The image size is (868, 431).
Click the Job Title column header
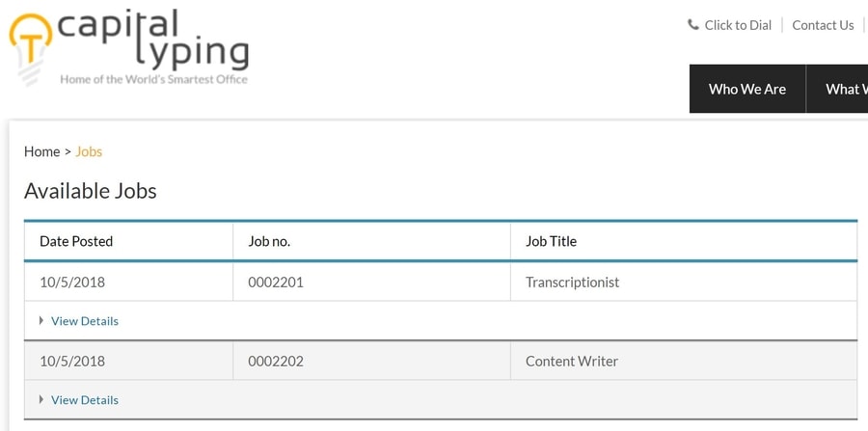tap(551, 241)
